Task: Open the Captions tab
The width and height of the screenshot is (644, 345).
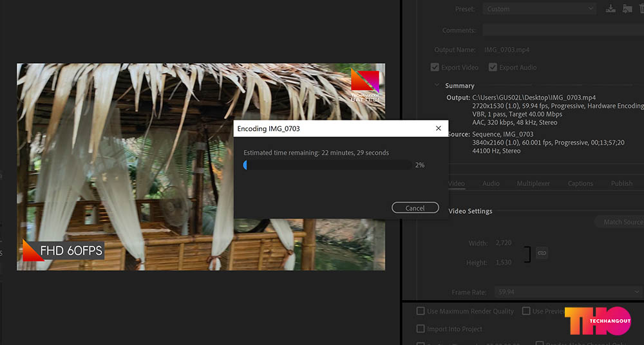Action: (x=580, y=183)
